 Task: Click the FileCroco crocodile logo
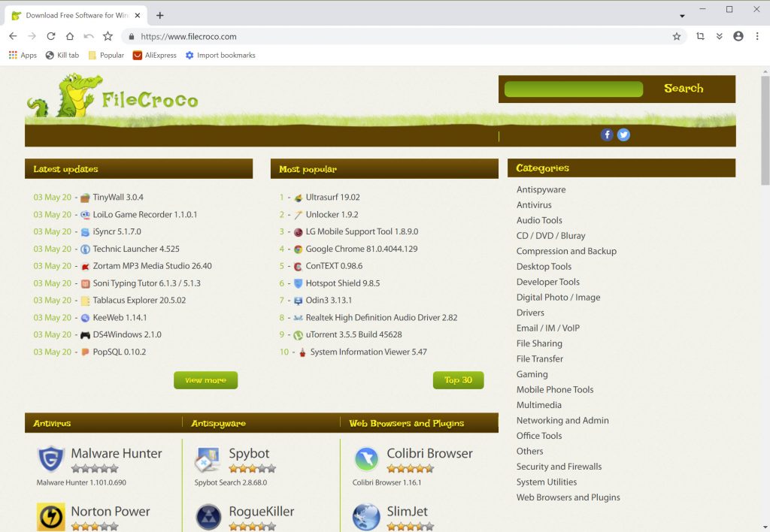113,95
